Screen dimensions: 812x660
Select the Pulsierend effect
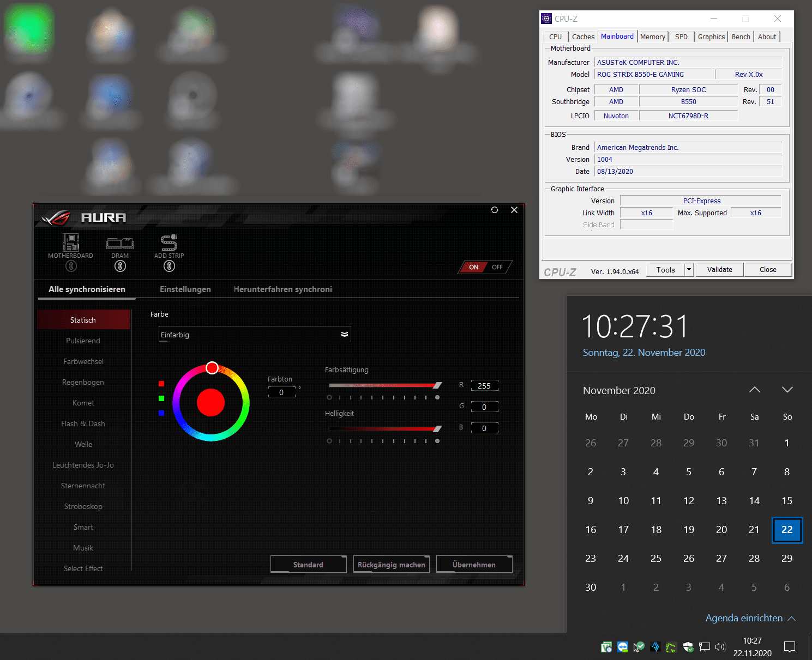[x=83, y=341]
